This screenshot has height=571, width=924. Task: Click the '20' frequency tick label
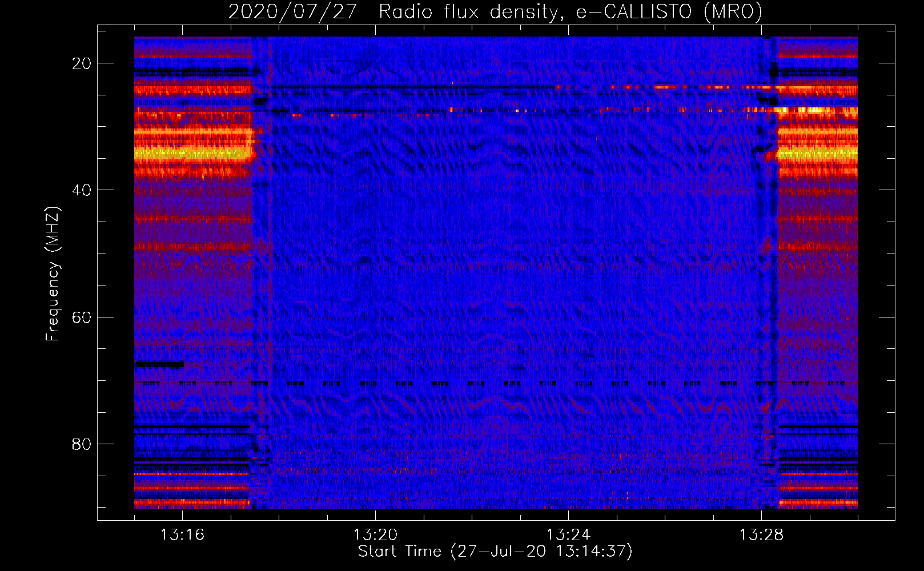[82, 63]
